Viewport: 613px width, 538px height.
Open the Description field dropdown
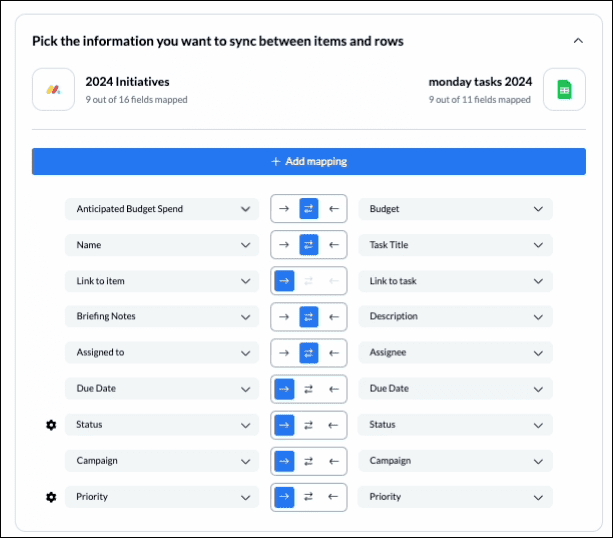coord(455,316)
